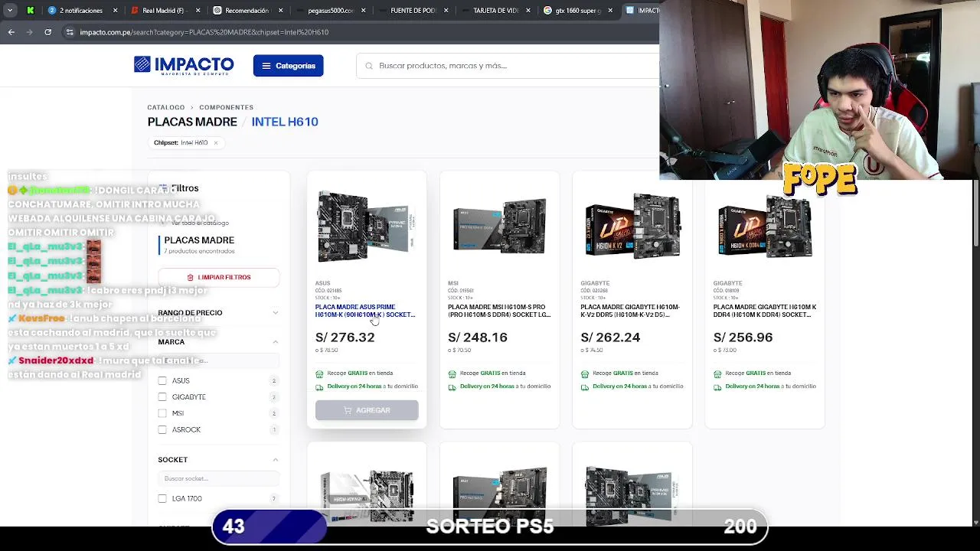
Task: Click AGREGAR for the ASUS Prime board
Action: click(367, 410)
